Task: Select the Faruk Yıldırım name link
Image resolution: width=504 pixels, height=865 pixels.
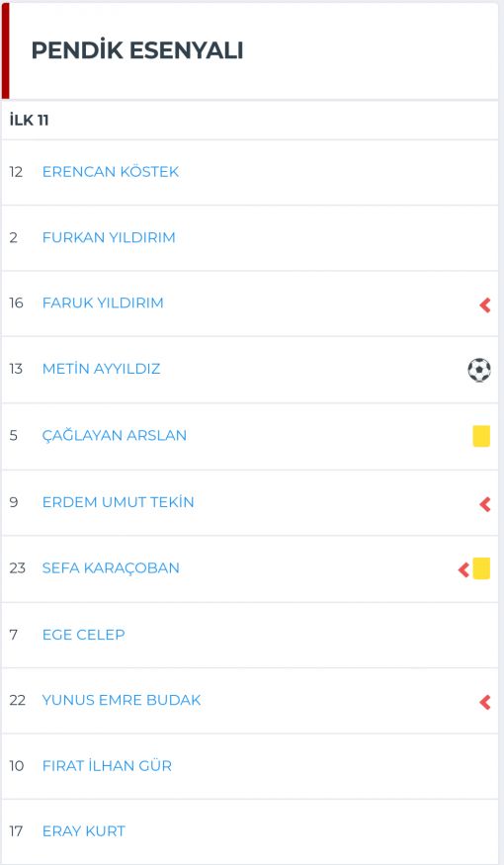Action: (x=103, y=303)
